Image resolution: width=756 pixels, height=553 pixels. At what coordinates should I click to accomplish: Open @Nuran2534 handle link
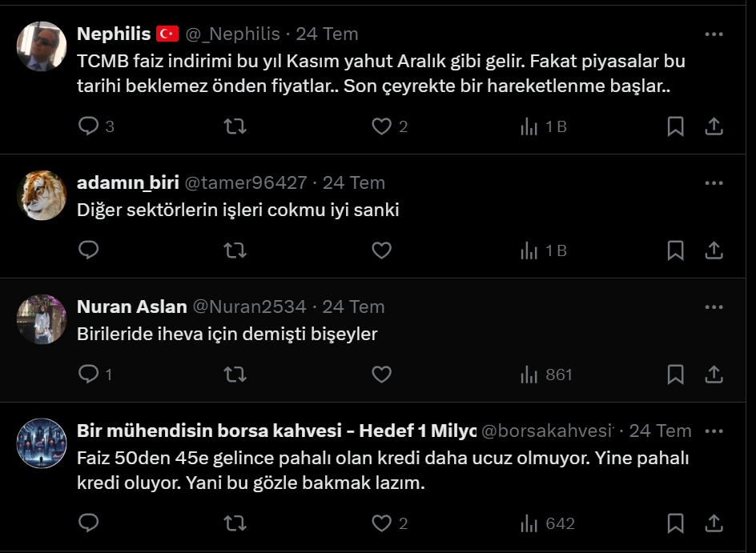(250, 307)
